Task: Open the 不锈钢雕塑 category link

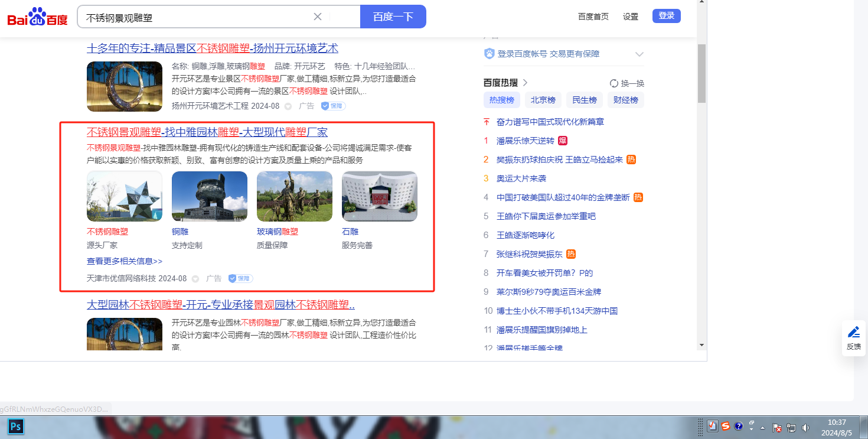Action: (107, 232)
